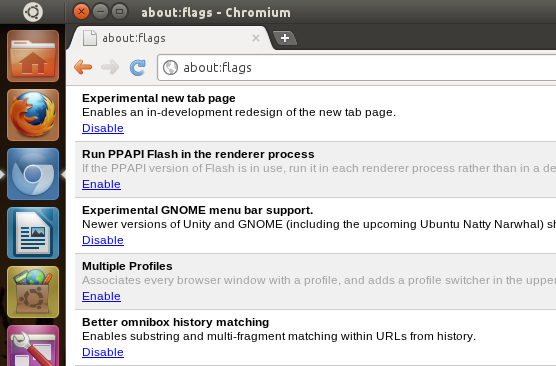Click the page icon on about:flags tab
This screenshot has width=556, height=366.
[x=90, y=38]
